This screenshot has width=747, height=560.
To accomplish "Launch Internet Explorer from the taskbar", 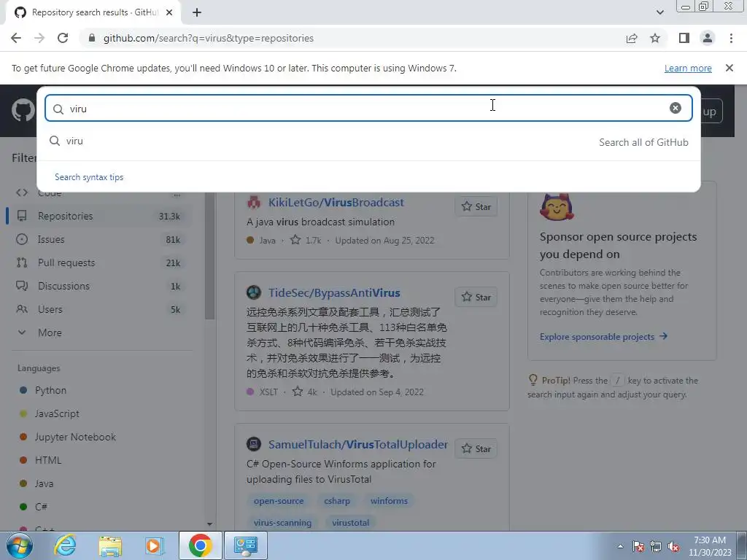I will coord(65,545).
